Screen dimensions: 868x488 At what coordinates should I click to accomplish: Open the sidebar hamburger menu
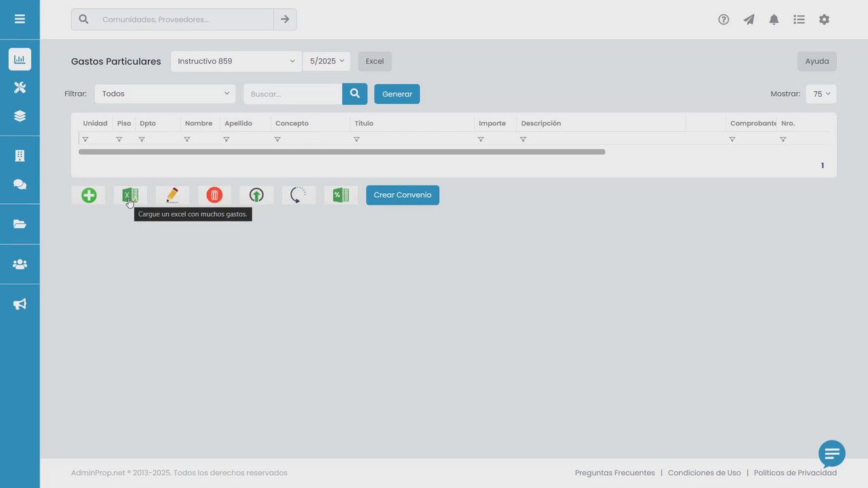20,19
